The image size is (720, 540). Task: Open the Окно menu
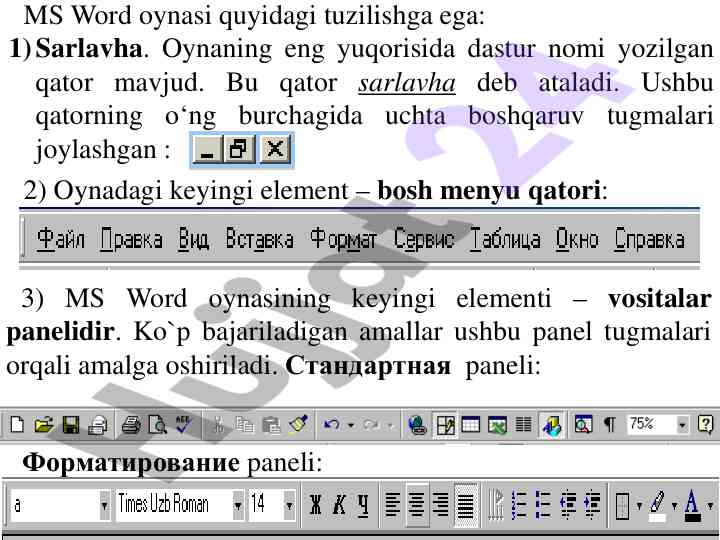coord(577,239)
